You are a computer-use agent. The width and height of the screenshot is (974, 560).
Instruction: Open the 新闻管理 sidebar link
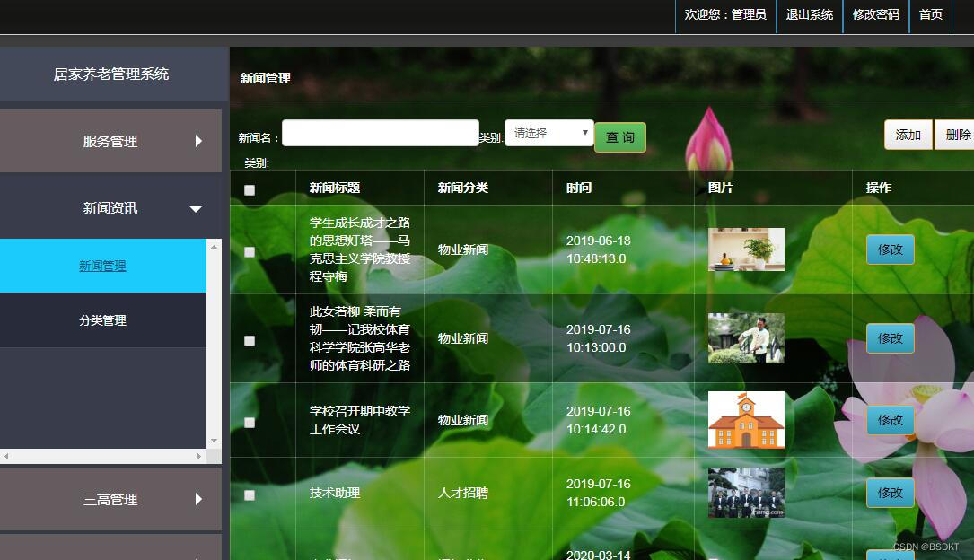(x=102, y=266)
